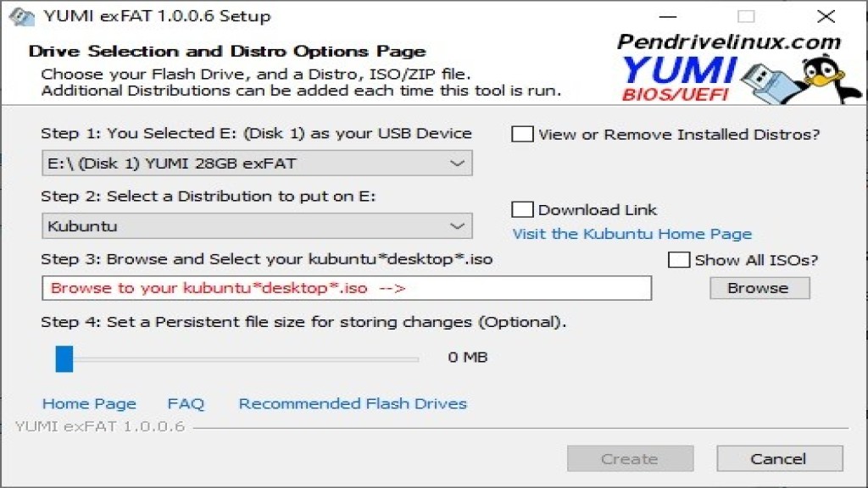
Task: Click the kubuntu ISO path text field
Action: point(346,288)
